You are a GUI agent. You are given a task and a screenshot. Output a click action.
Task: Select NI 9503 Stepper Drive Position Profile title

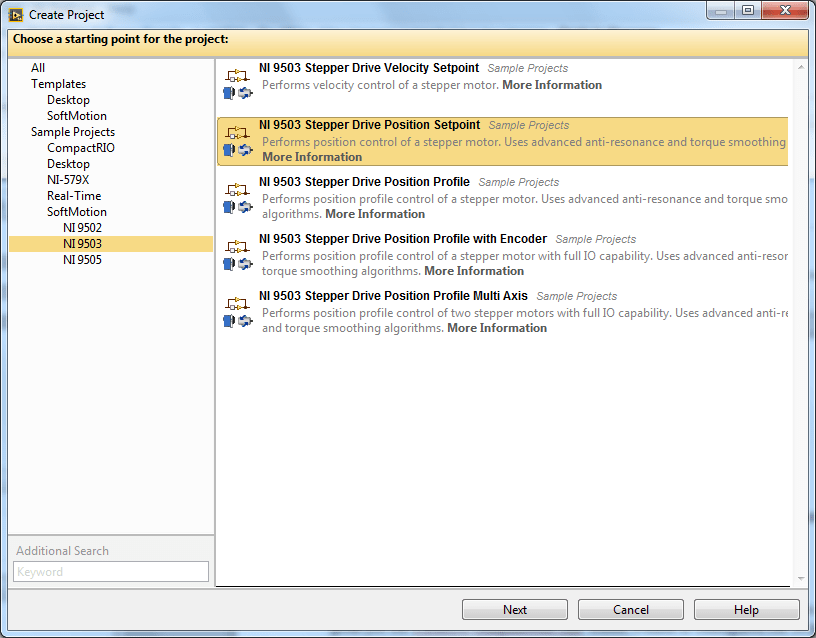[364, 182]
